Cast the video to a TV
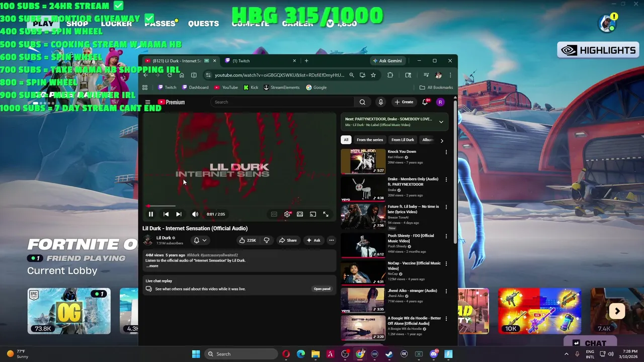 pyautogui.click(x=313, y=214)
